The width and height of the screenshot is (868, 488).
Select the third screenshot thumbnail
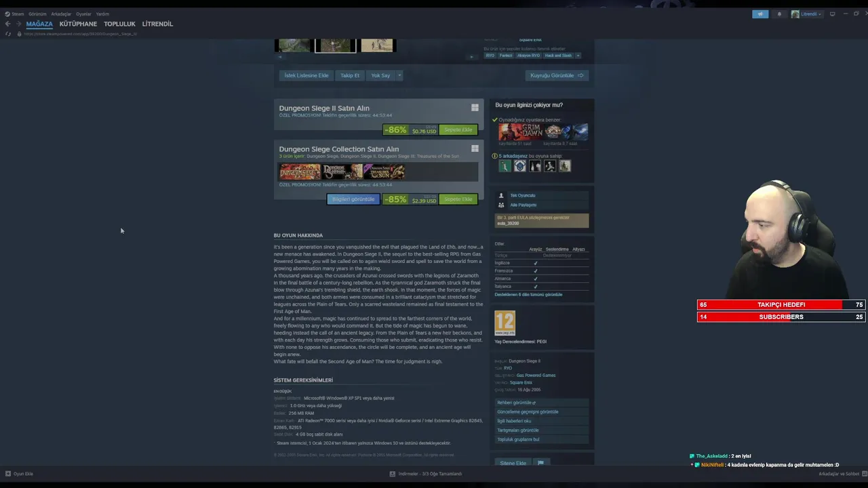[377, 45]
